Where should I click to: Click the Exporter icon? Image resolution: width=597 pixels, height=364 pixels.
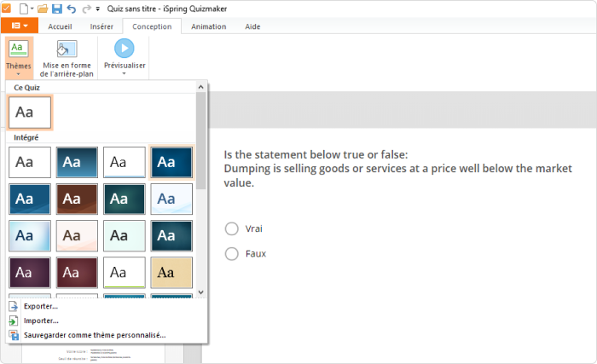coord(14,306)
